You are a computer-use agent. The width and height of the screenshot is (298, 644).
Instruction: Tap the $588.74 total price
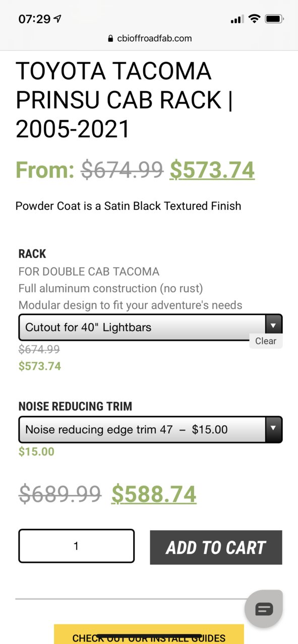[154, 494]
